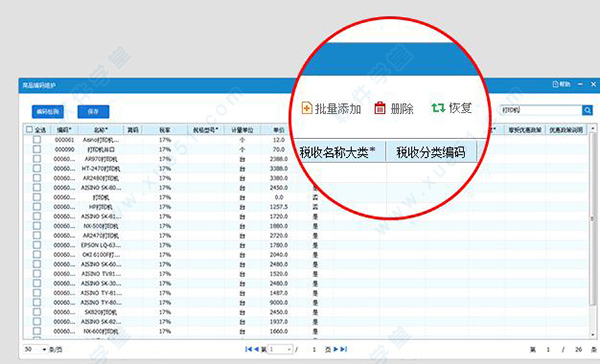Click the search magnifier icon
Screen dimensions: 600x364
tap(587, 110)
